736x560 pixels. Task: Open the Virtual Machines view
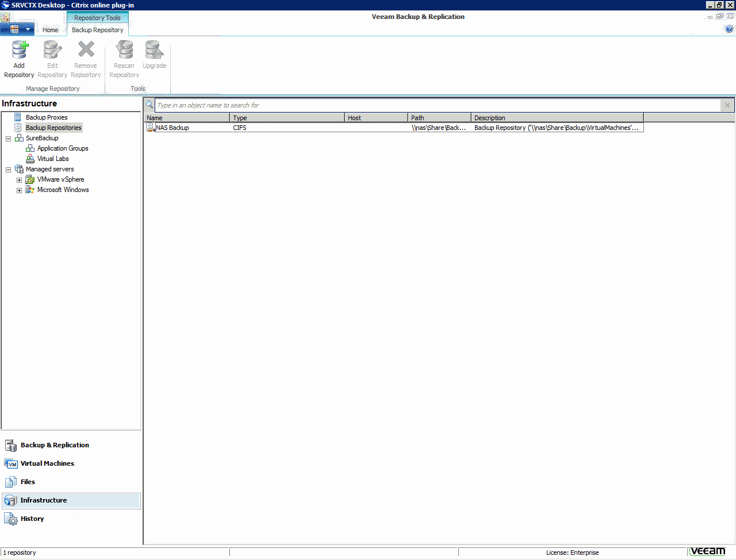[x=47, y=463]
